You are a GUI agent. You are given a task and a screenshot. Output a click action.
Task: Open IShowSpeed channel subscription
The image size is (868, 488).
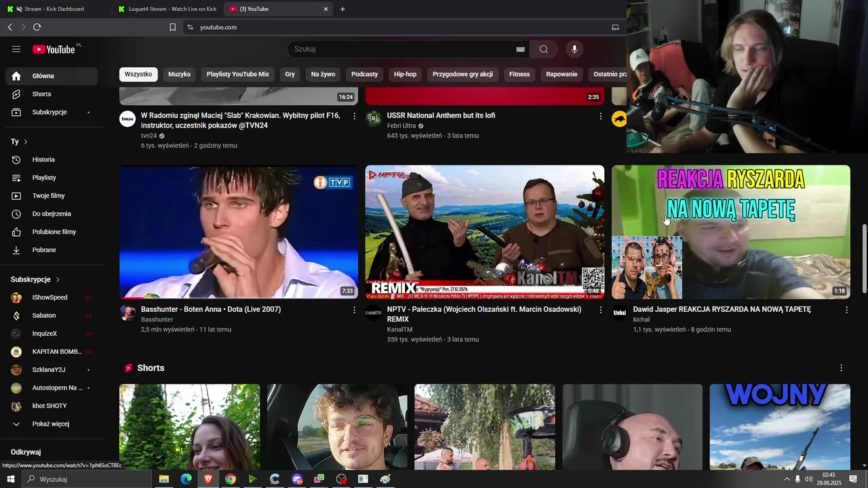click(52, 298)
